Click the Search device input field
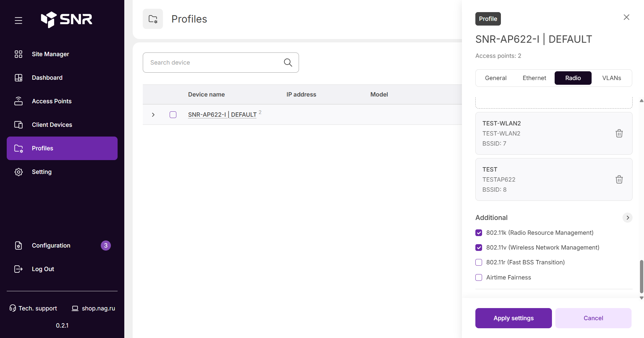 (221, 63)
